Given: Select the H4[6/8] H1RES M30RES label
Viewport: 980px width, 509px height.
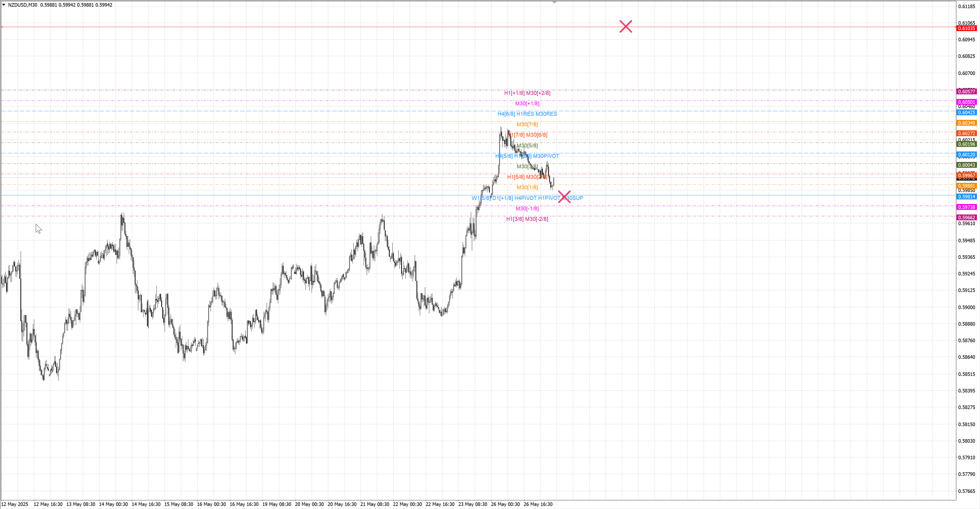Looking at the screenshot, I should [527, 114].
